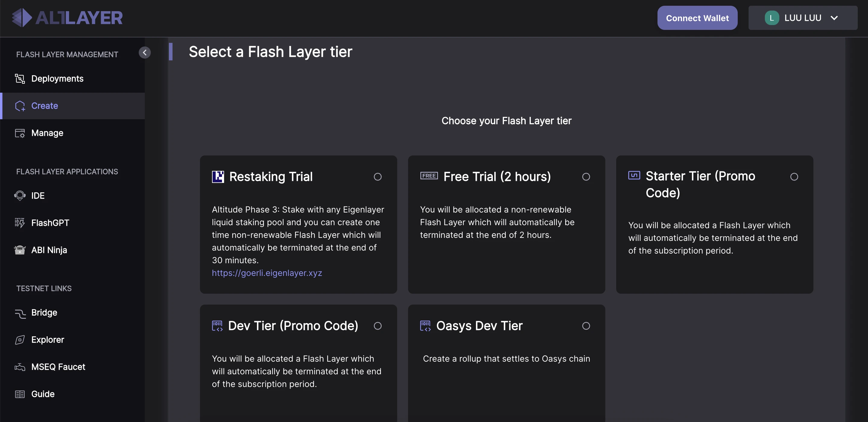Select the Bridge testnet link icon
Screen dimensions: 868x422
click(x=20, y=312)
